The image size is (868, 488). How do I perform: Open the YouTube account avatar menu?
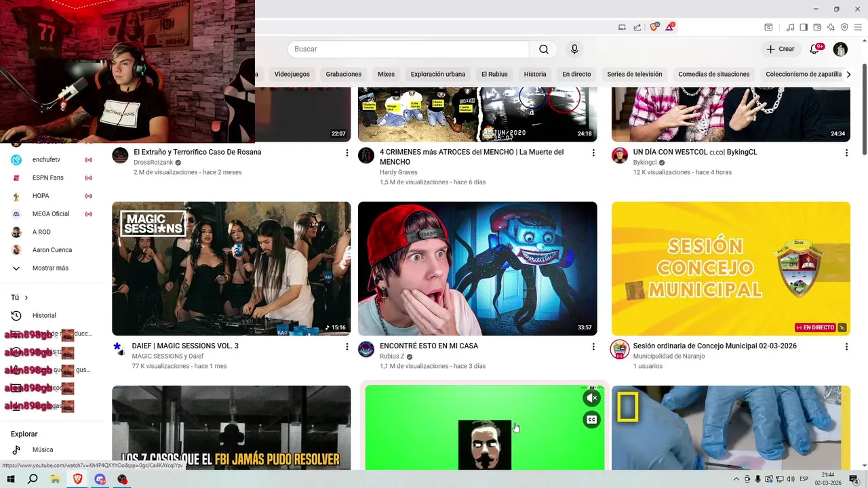(840, 49)
